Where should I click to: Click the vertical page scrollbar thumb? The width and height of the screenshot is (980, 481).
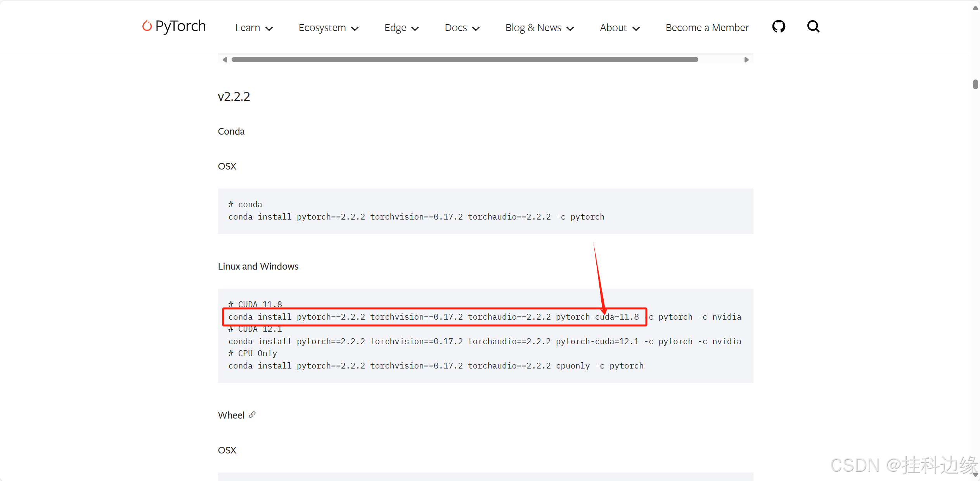tap(975, 84)
